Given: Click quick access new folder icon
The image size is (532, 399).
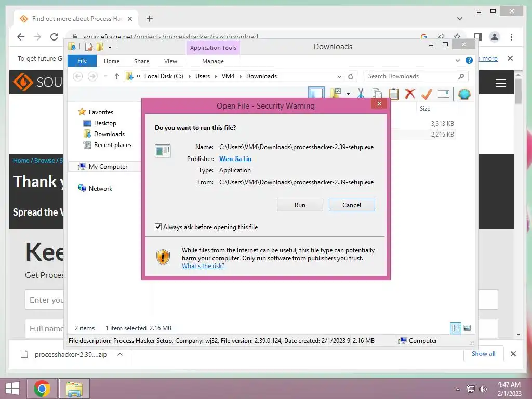Looking at the screenshot, I should (x=100, y=46).
